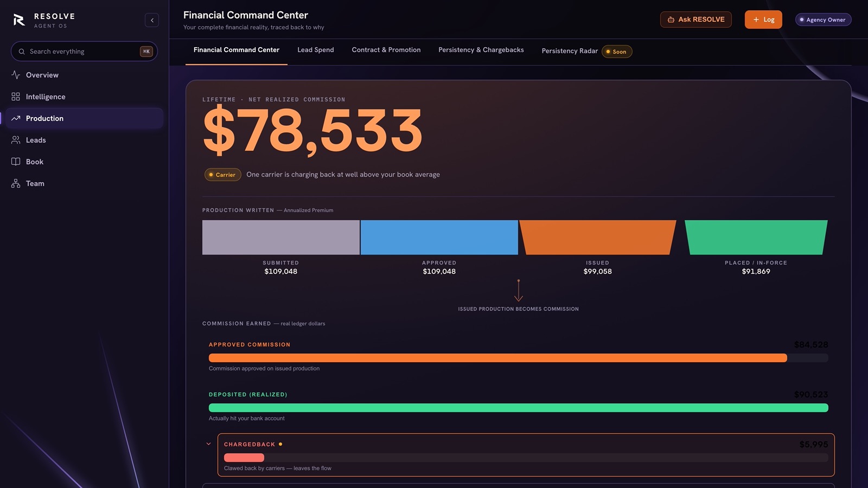Click the APPROVED COMMISSION label
The height and width of the screenshot is (488, 868).
(x=250, y=345)
